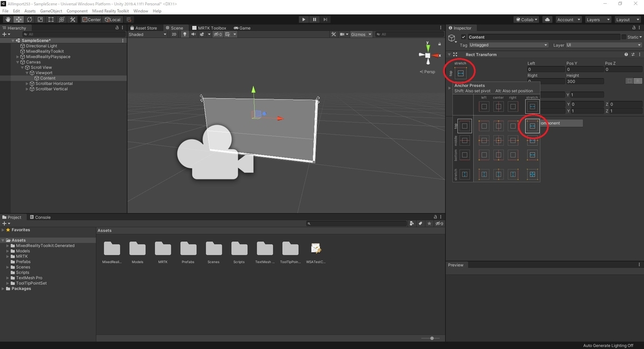Select the Move tool in toolbar
644x349 pixels.
click(x=18, y=19)
